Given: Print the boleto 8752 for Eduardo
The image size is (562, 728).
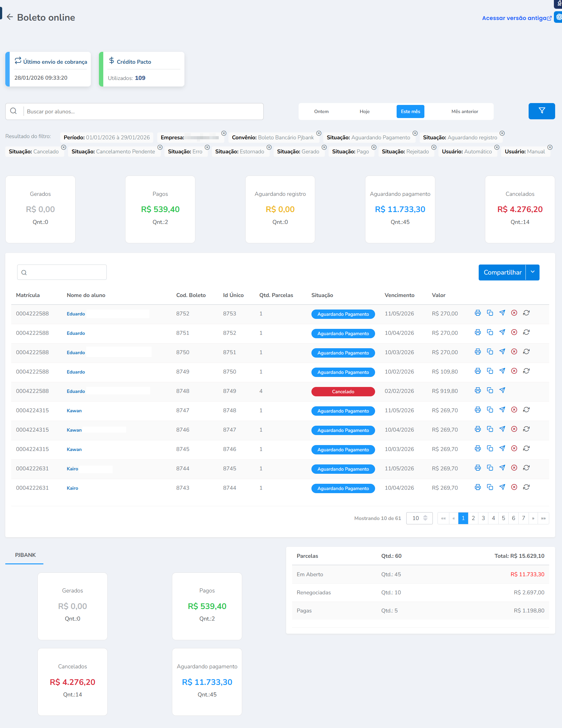Looking at the screenshot, I should tap(477, 313).
